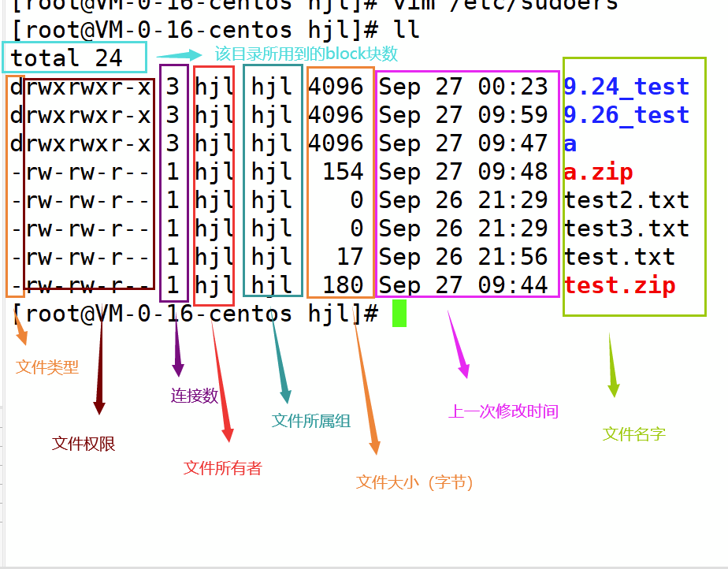Screen dimensions: 728x569
Task: Click the 0 size in test2.txt row
Action: 357,200
